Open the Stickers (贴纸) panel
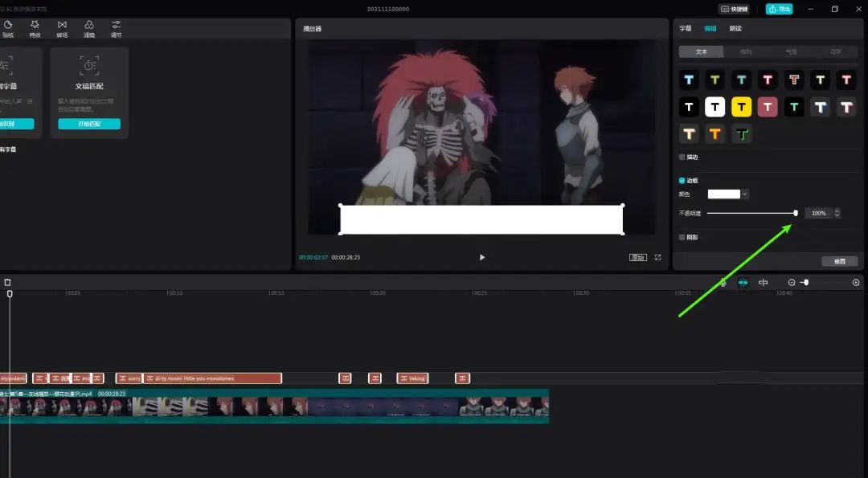The width and height of the screenshot is (868, 478). coord(8,29)
